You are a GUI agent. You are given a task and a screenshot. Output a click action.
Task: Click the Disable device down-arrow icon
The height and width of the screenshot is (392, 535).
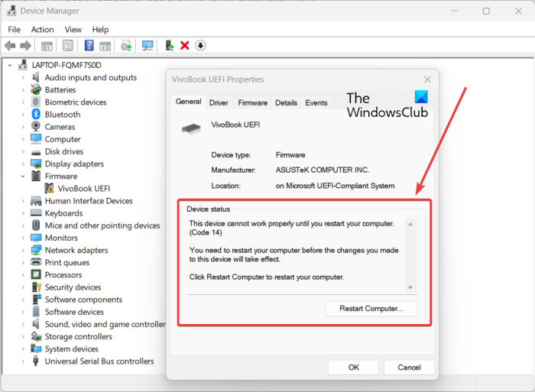tap(200, 45)
